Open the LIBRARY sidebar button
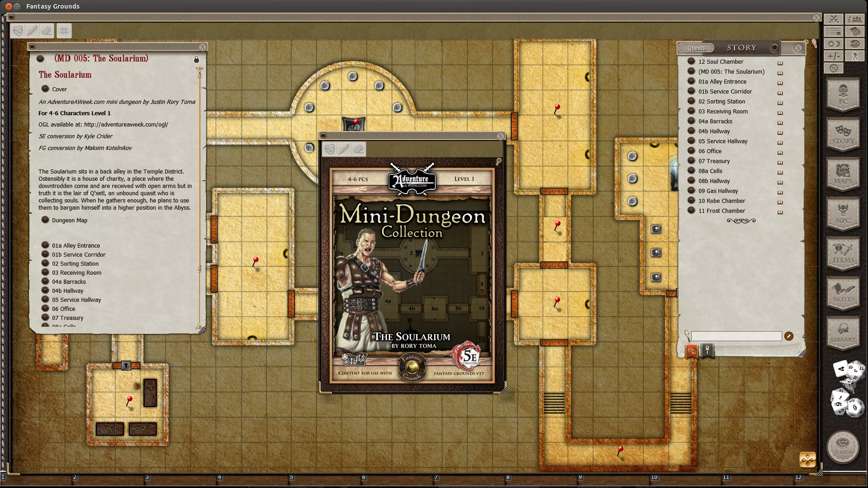This screenshot has height=488, width=868. (843, 333)
